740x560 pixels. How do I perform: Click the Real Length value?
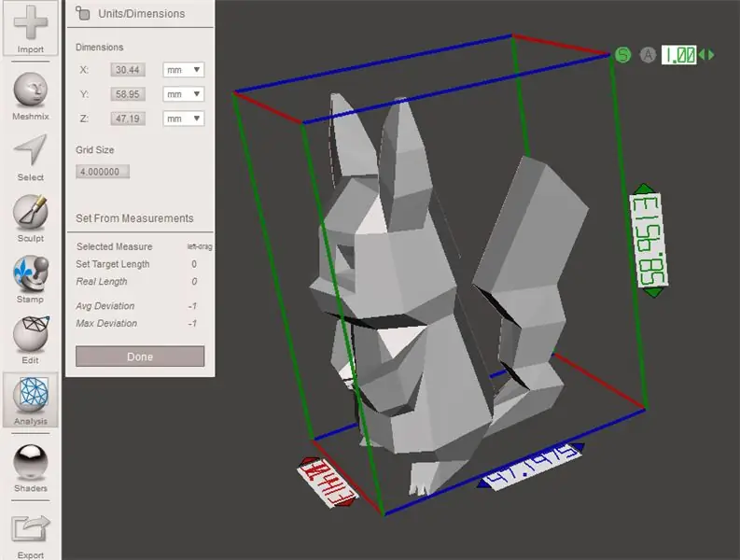coord(194,282)
